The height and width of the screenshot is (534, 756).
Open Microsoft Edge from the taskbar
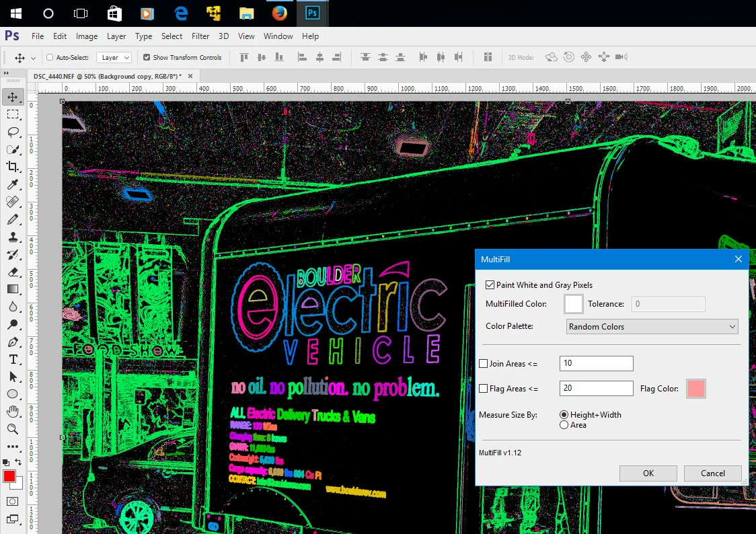[x=181, y=13]
